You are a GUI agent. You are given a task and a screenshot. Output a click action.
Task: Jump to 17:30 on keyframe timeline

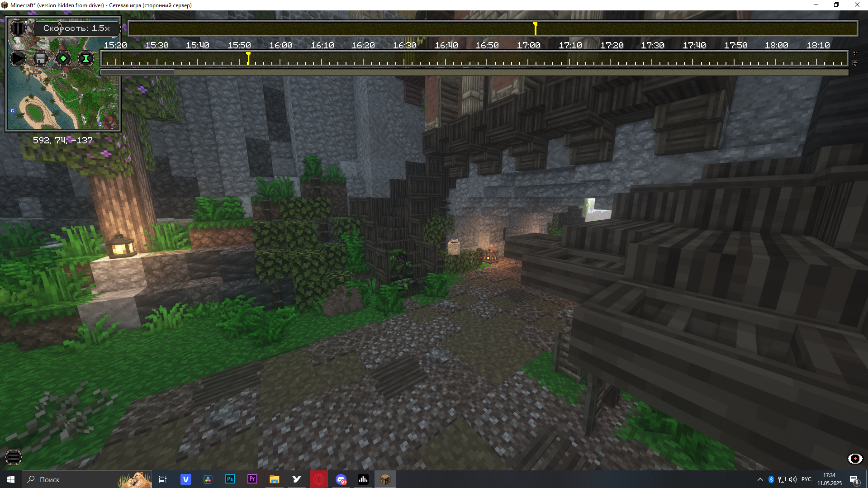click(653, 45)
